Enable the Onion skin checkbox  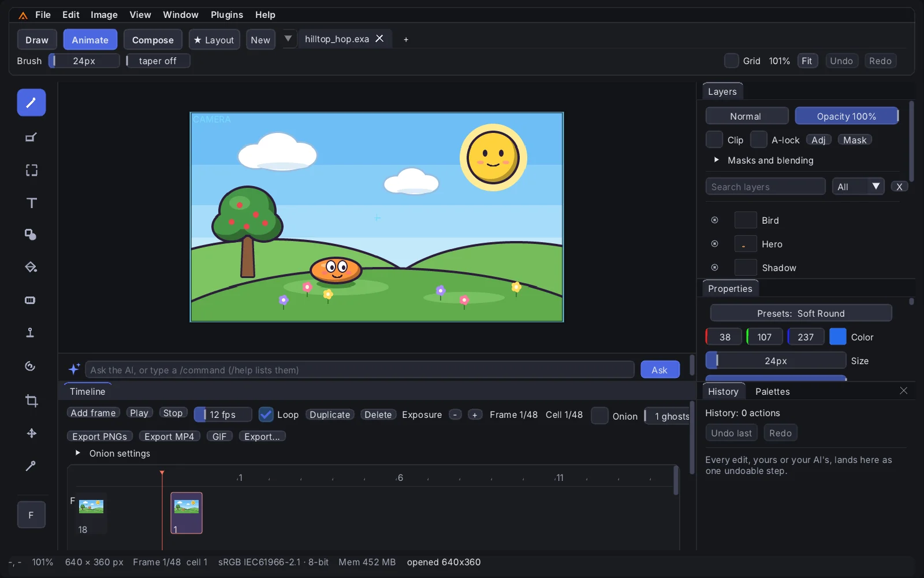(x=599, y=416)
